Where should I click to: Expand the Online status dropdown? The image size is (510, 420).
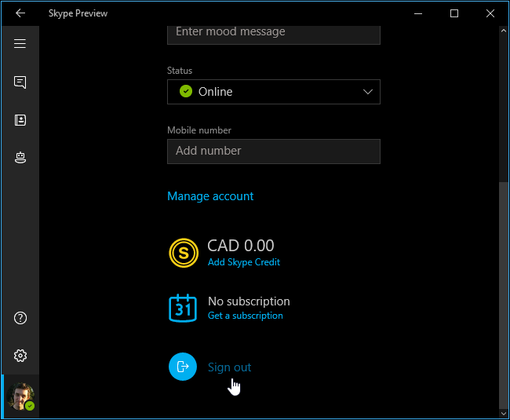coord(274,92)
